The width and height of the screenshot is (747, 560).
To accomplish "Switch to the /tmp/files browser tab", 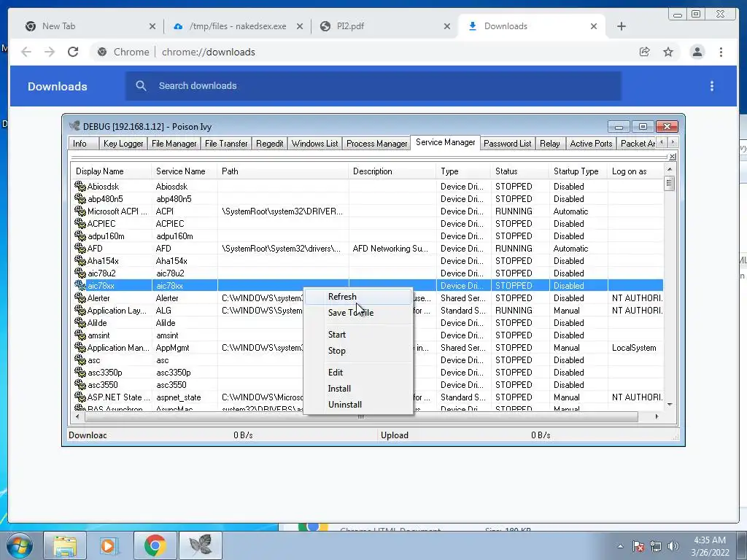I will click(x=237, y=26).
